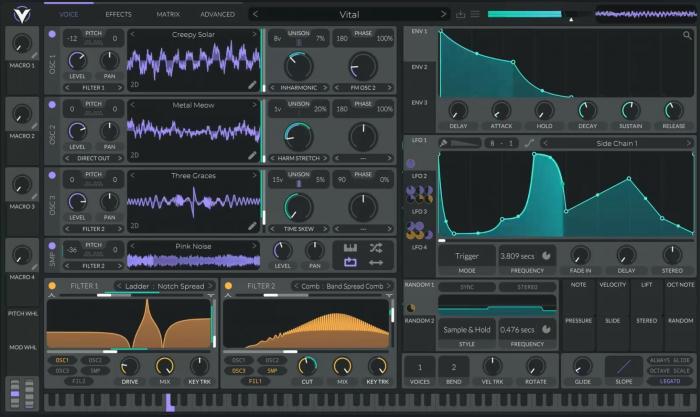Open OSC 2 Direct Out routing selector

[93, 158]
